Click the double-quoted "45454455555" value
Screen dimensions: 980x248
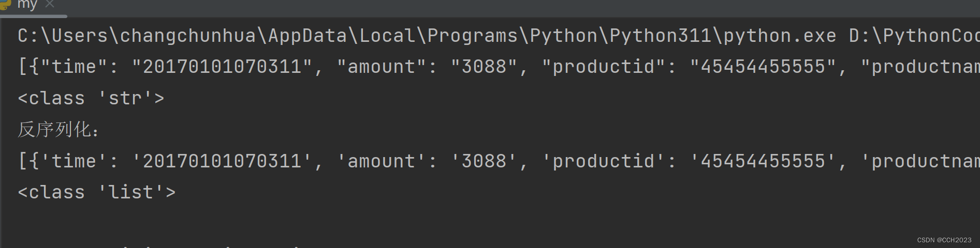763,67
